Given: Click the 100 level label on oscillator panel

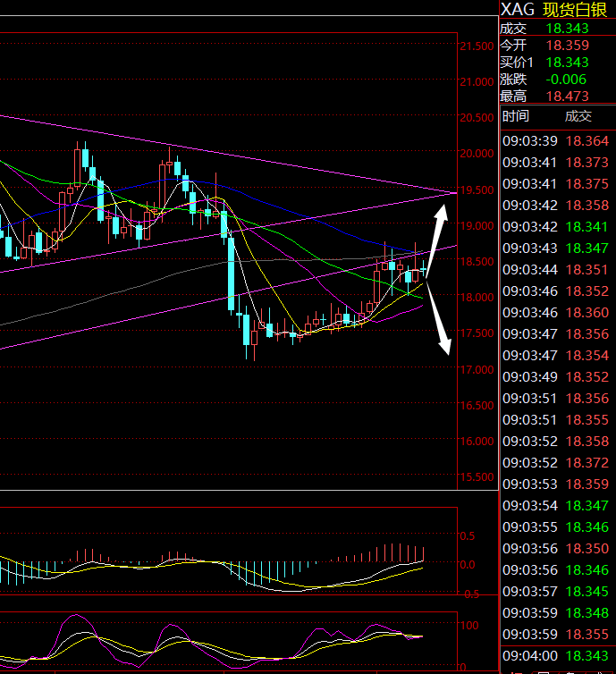Looking at the screenshot, I should [x=469, y=626].
